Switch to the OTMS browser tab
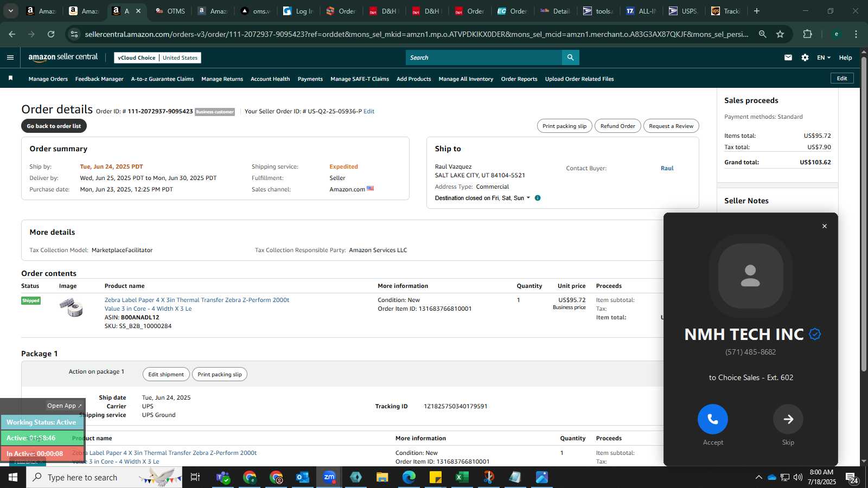The width and height of the screenshot is (868, 488). [170, 11]
